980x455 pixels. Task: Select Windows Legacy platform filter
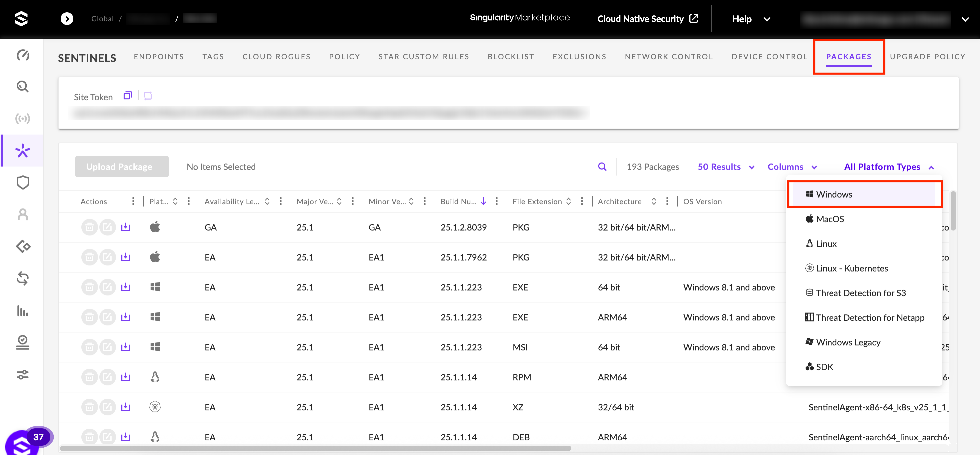click(x=864, y=342)
